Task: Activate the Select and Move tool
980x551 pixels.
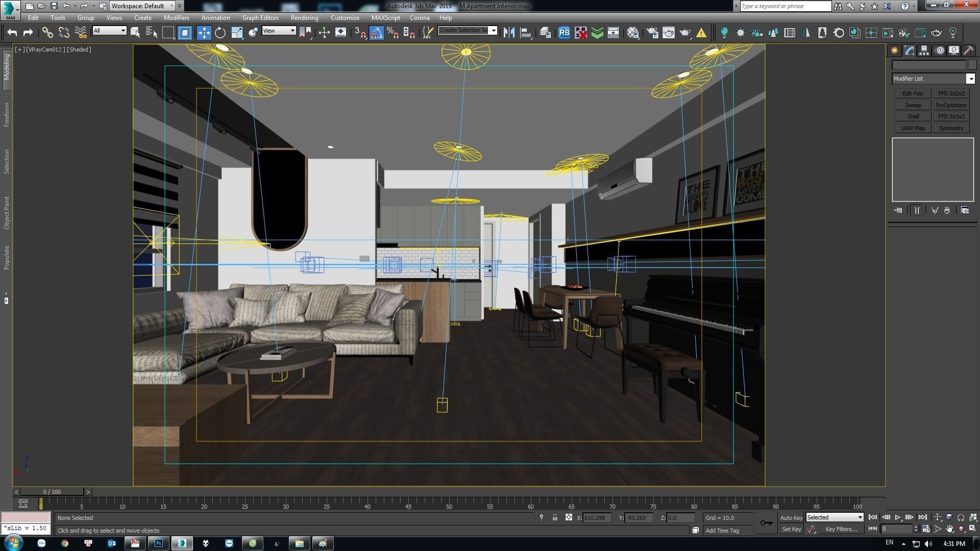Action: 204,33
